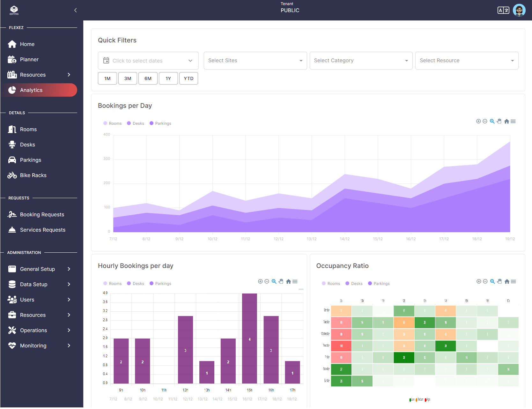Navigate to Services Requests
Viewport: 532px width, 409px height.
click(x=42, y=230)
